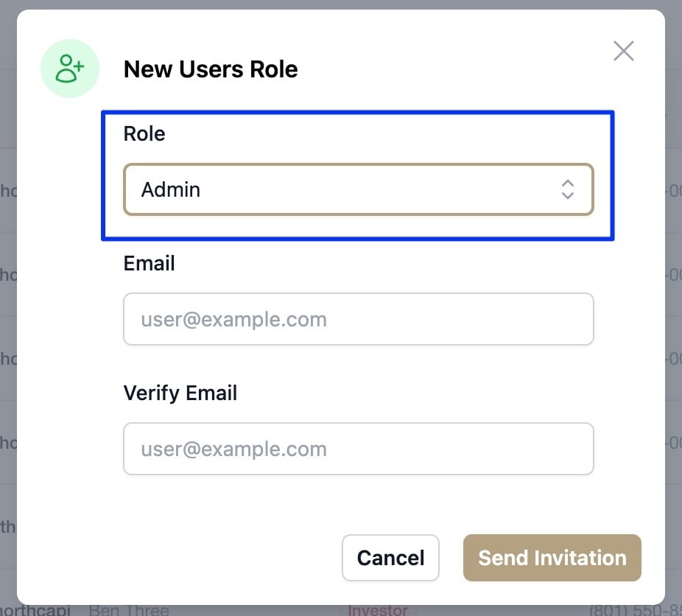This screenshot has height=616, width=682.
Task: Click the dimmed backdrop left of dialog
Action: [8, 304]
